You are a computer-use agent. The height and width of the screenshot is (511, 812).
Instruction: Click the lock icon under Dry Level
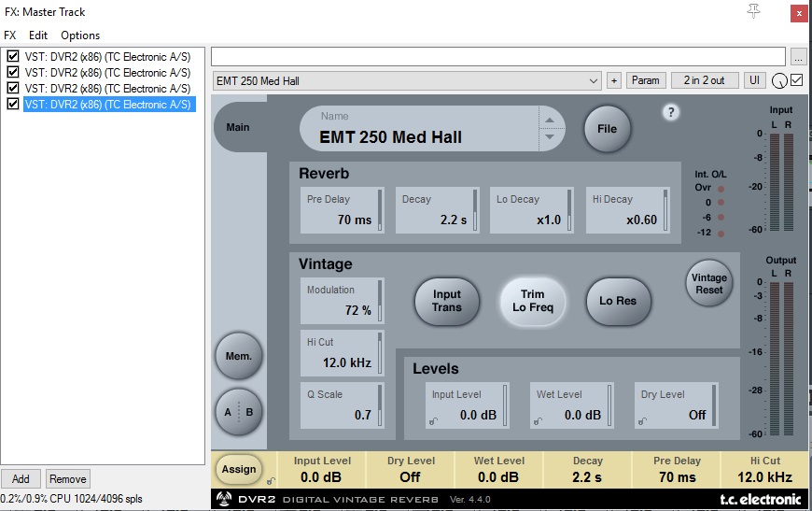642,421
